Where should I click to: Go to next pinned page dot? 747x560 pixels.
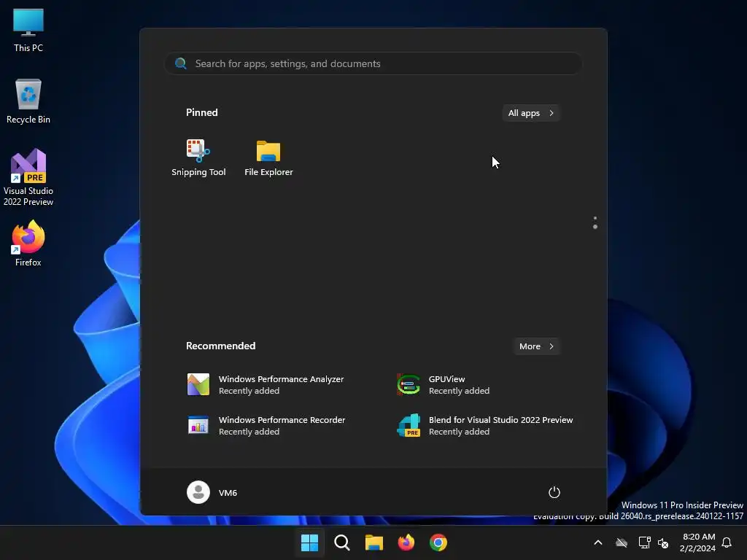tap(595, 227)
